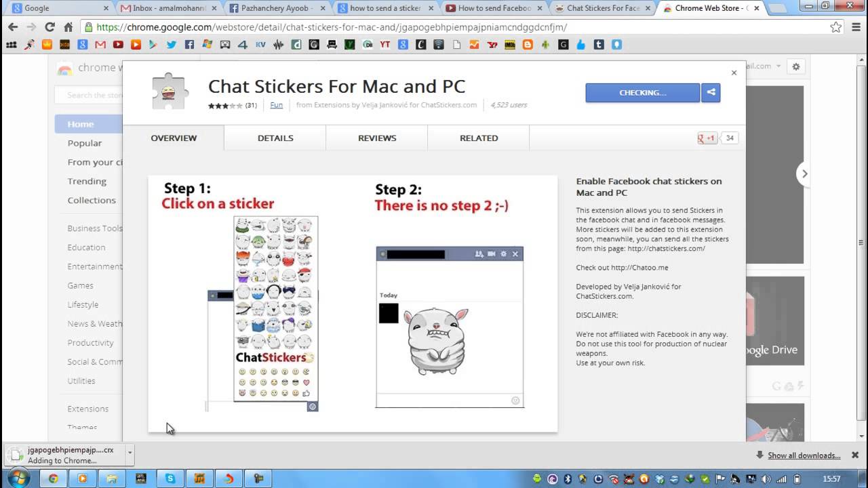
Task: Open the download item dropdown arrow
Action: 129,451
